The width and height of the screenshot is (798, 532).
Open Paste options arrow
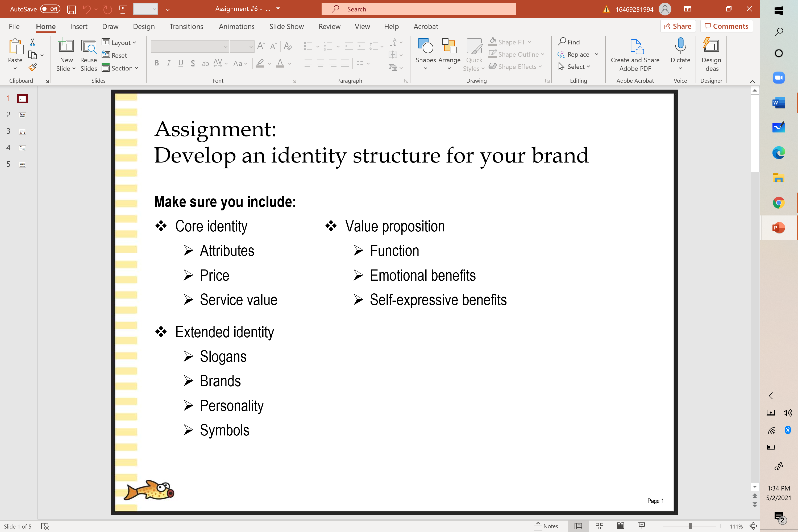coord(15,69)
